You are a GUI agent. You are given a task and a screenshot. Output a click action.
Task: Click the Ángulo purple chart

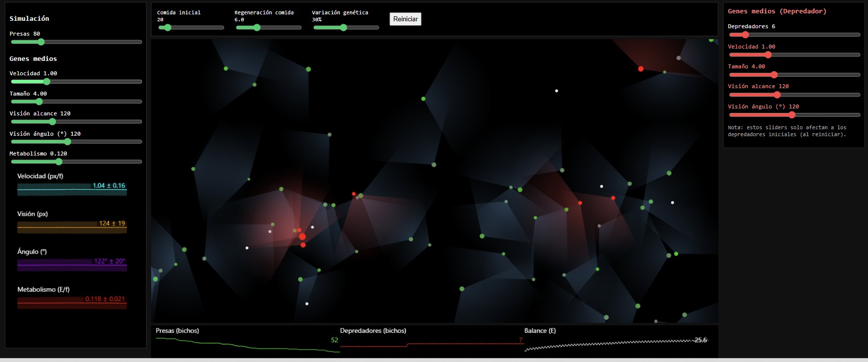tap(72, 265)
